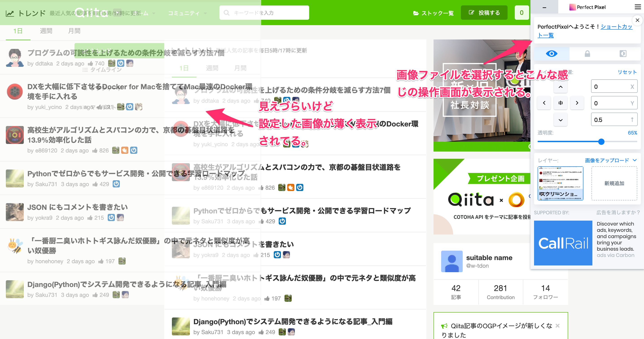The width and height of the screenshot is (644, 339).
Task: Open article 高校生がアルゴリズムとスパコンの力で
Action: point(297,172)
